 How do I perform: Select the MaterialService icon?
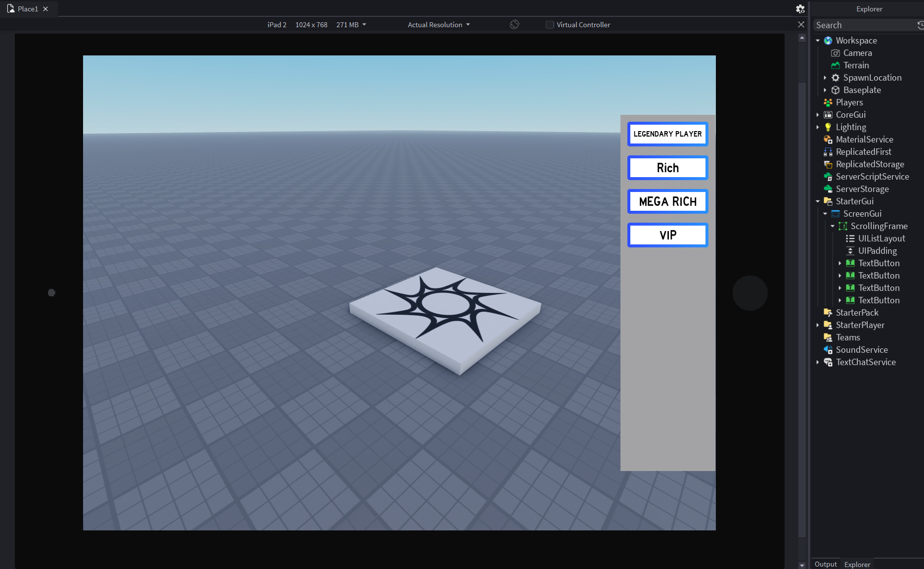coord(828,140)
